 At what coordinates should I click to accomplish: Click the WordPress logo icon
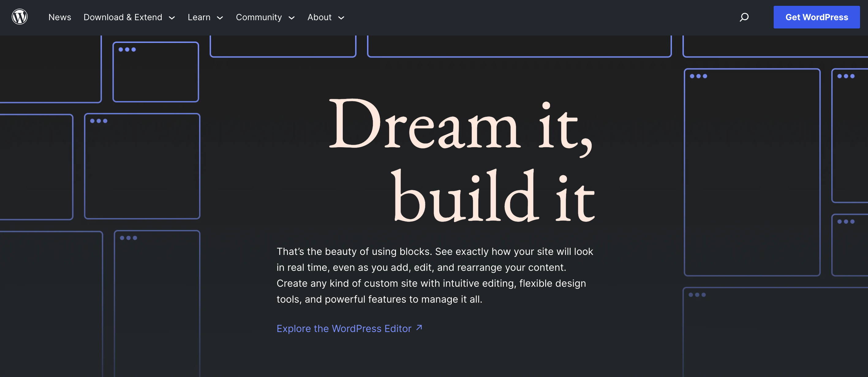(x=20, y=17)
